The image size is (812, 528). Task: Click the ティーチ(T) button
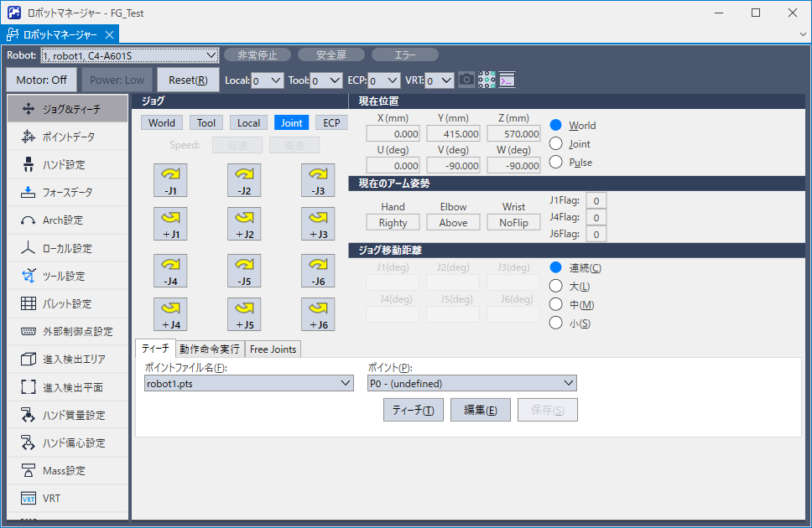(413, 410)
